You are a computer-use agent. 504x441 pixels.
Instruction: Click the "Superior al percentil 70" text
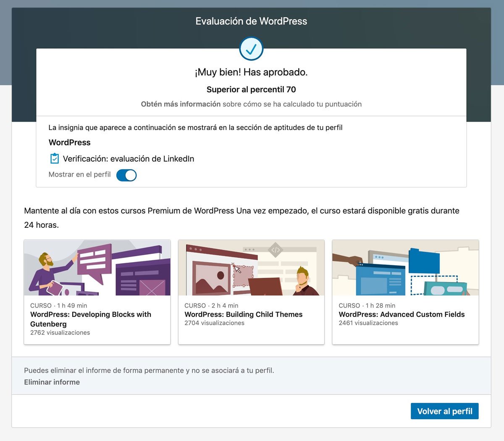(251, 89)
